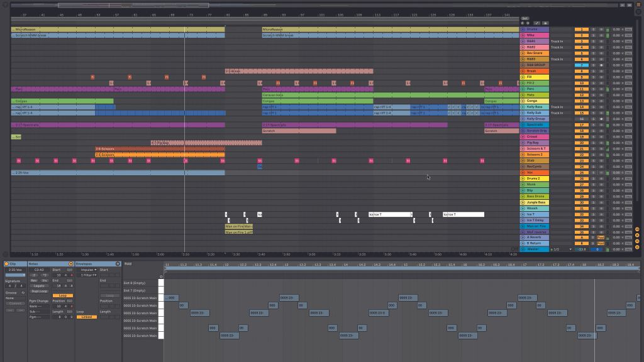The height and width of the screenshot is (362, 644).
Task: Open the 1 Filter control chooser
Action: pos(88,275)
